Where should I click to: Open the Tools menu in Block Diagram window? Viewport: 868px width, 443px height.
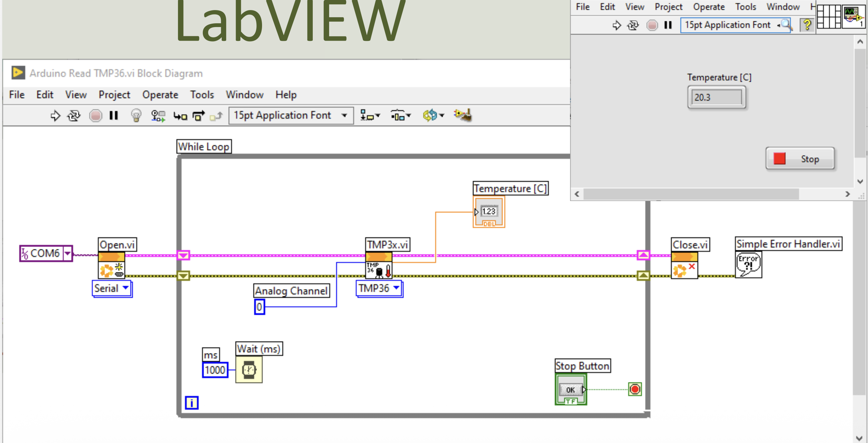(202, 95)
